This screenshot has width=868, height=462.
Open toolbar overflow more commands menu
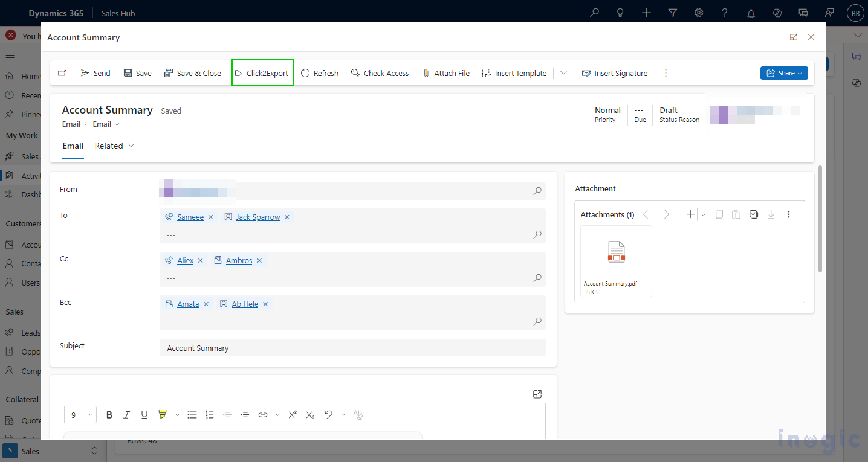tap(666, 73)
